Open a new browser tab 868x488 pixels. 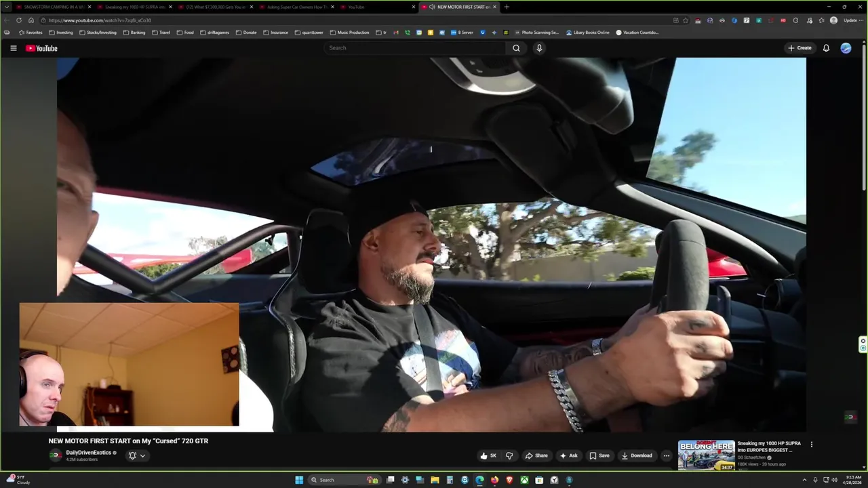click(x=507, y=7)
